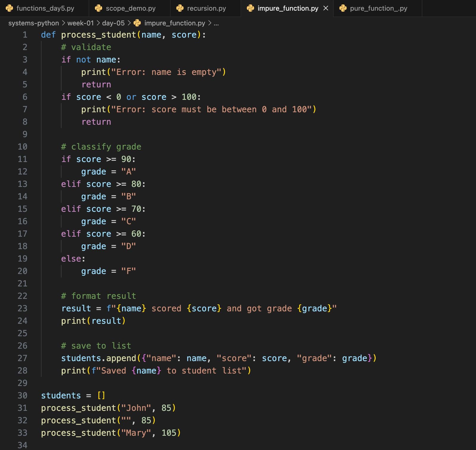Expand day-05 breadcrumb folder
The height and width of the screenshot is (450, 476).
click(113, 23)
